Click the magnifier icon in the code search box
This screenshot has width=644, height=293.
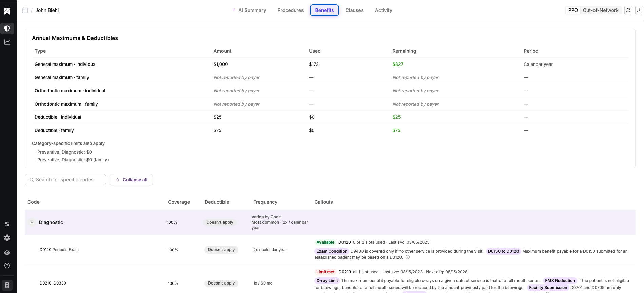(x=32, y=180)
